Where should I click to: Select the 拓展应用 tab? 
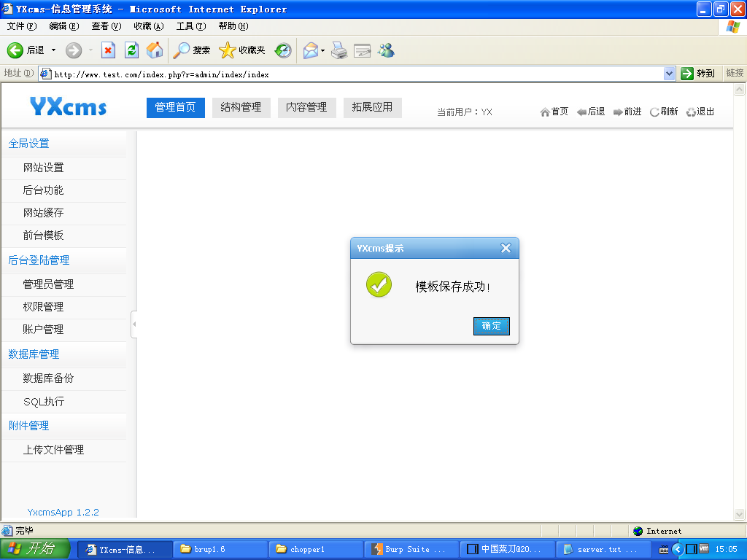(373, 108)
